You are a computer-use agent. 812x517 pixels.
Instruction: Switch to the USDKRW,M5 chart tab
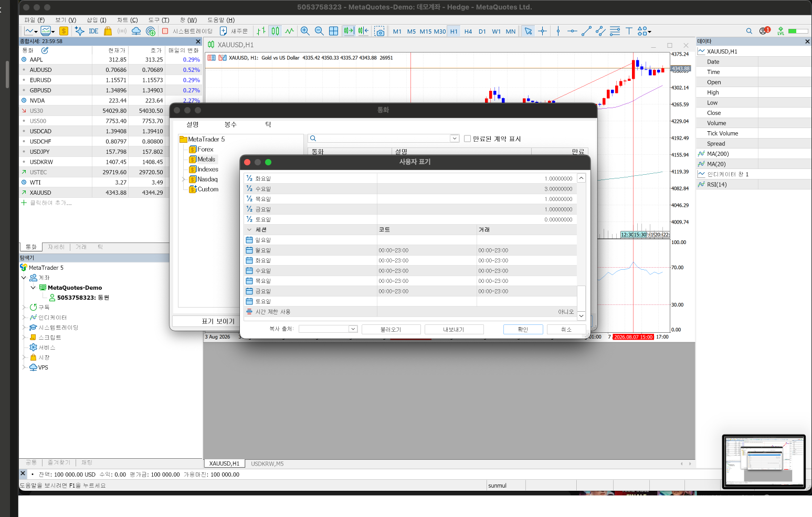point(267,463)
